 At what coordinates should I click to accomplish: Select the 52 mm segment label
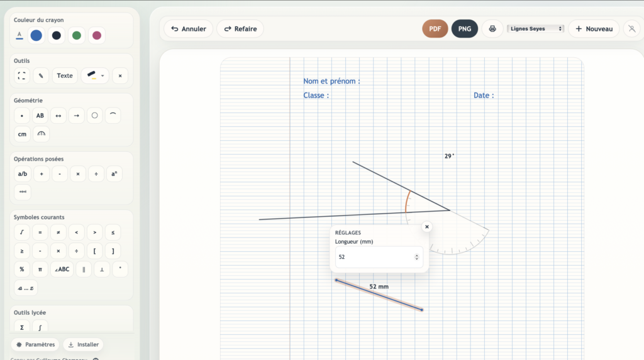coord(379,286)
